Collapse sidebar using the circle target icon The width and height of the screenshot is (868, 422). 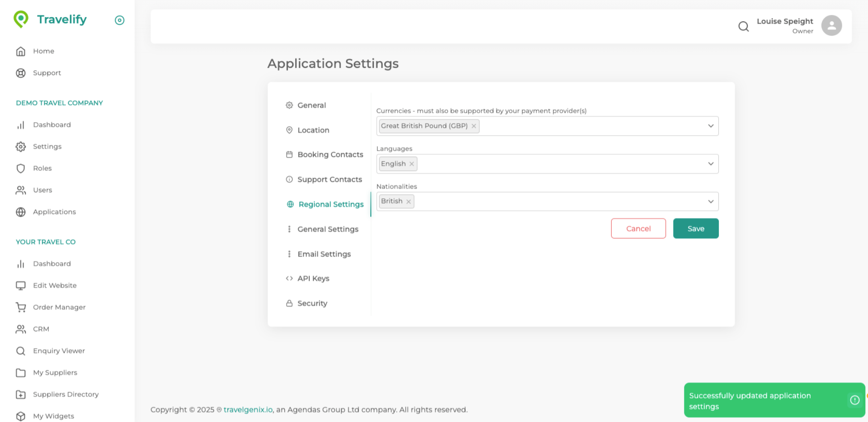click(119, 20)
